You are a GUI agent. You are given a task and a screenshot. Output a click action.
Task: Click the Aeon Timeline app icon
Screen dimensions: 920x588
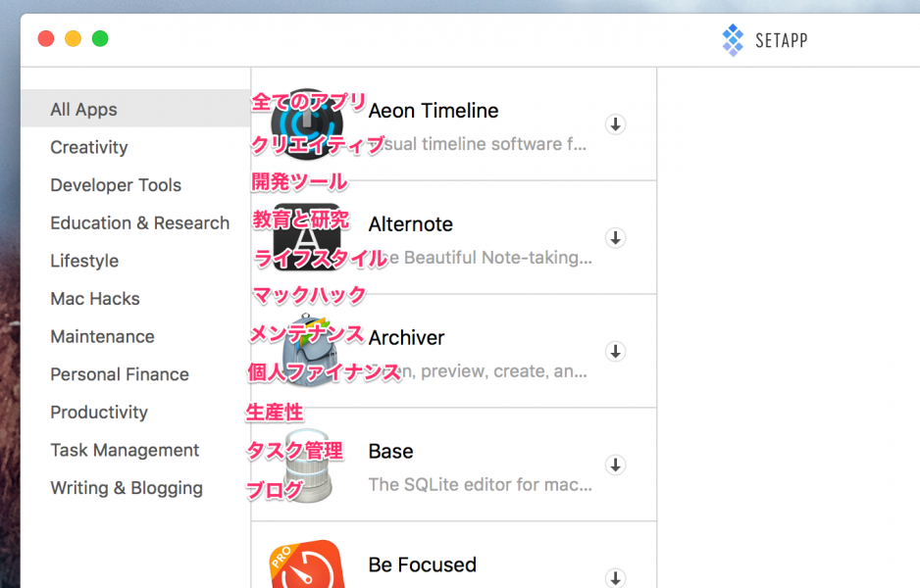point(306,124)
